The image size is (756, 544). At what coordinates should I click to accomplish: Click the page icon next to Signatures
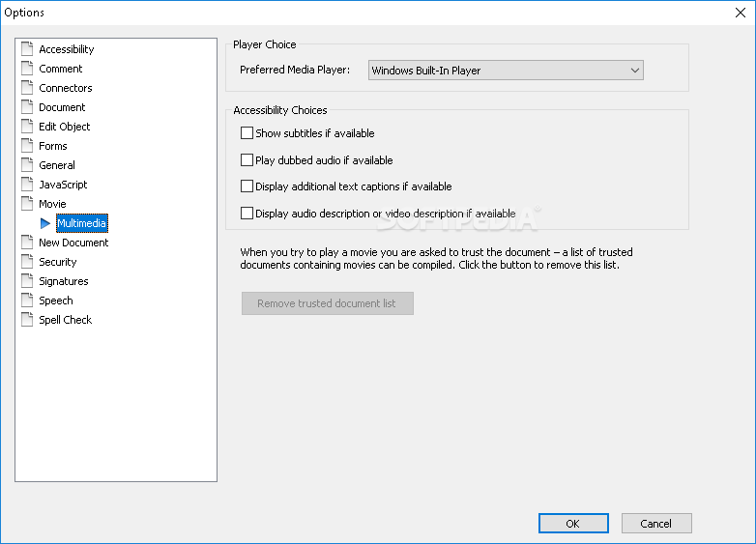tap(27, 280)
